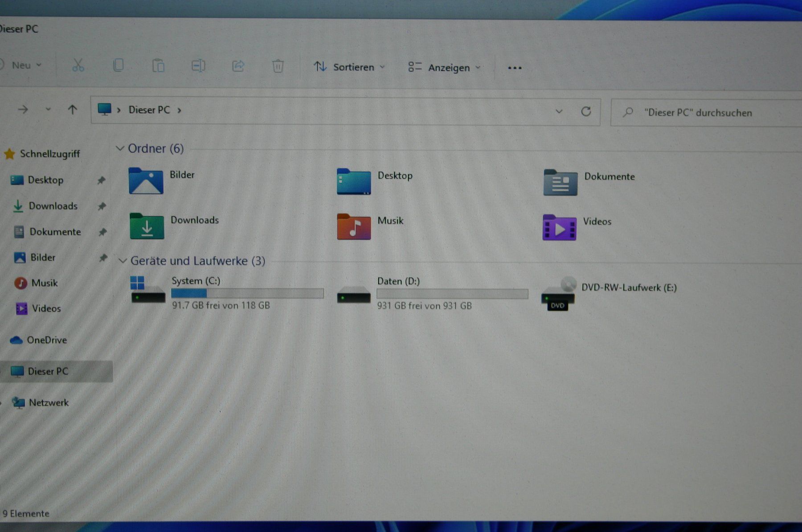Open the purple Videos folder icon
The height and width of the screenshot is (532, 802).
[559, 227]
